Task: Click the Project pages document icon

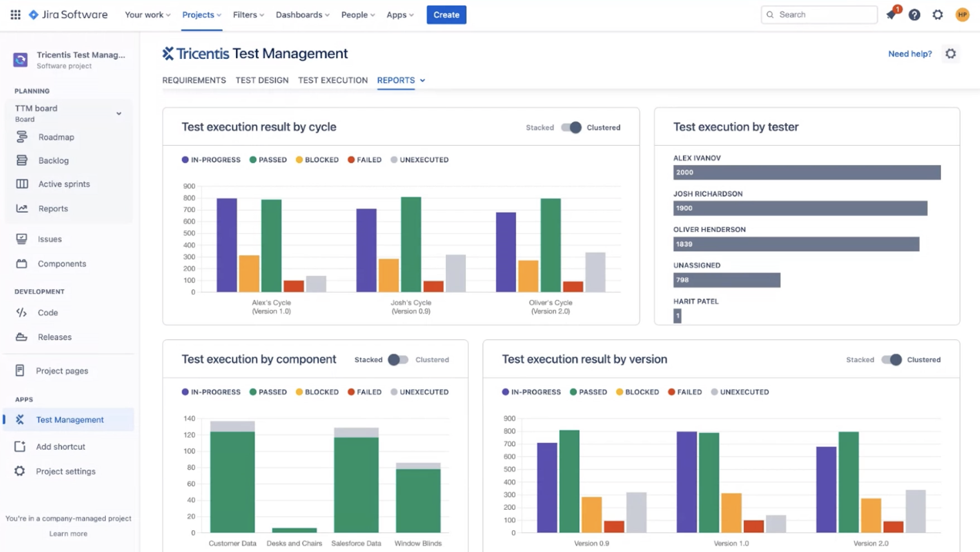Action: (20, 370)
